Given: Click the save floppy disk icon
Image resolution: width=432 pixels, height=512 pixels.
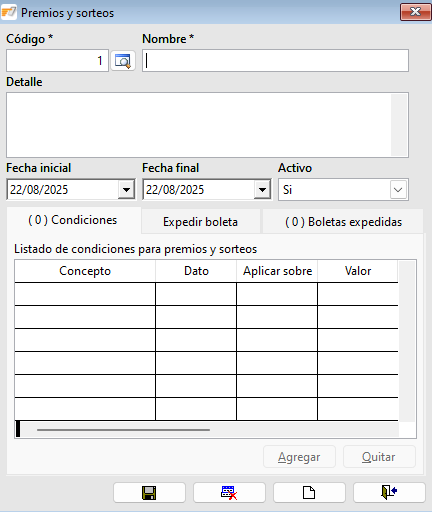Looking at the screenshot, I should (x=149, y=493).
